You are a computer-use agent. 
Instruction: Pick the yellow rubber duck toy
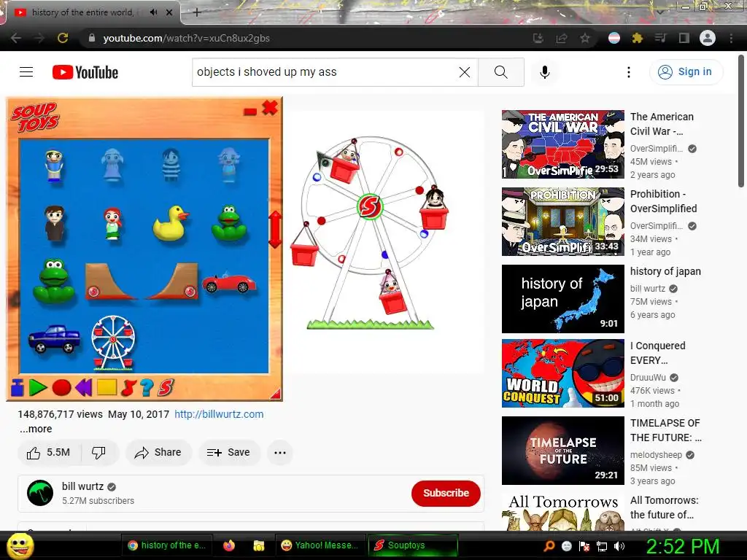click(170, 222)
